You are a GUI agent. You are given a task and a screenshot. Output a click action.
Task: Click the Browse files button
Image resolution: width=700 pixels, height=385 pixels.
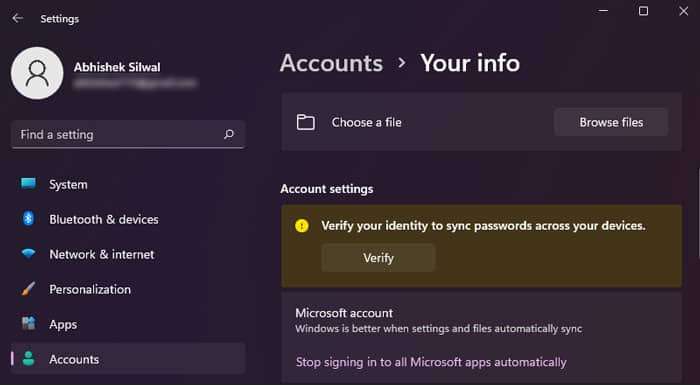pyautogui.click(x=611, y=122)
